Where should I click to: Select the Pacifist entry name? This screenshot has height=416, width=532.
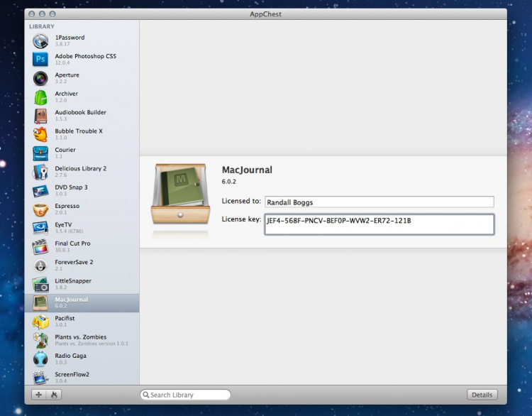coord(65,318)
